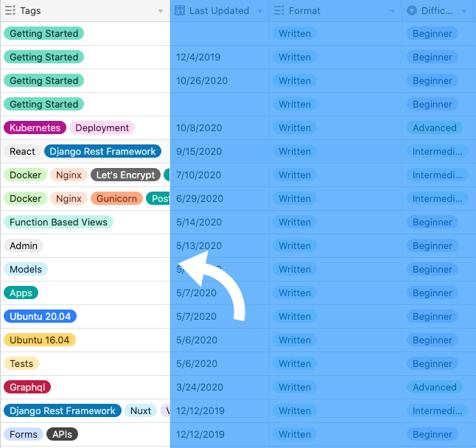Screen dimensions: 476x448
Task: Select the Kubernetes tag
Action: click(35, 127)
